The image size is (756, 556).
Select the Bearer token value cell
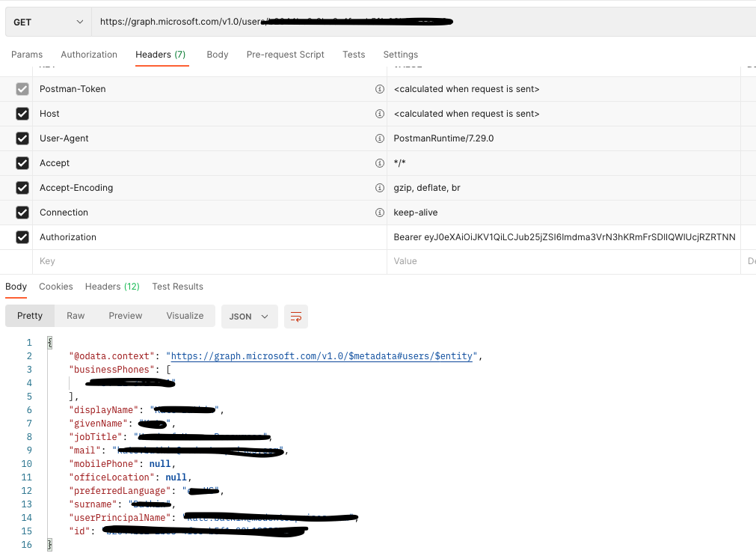pos(564,237)
